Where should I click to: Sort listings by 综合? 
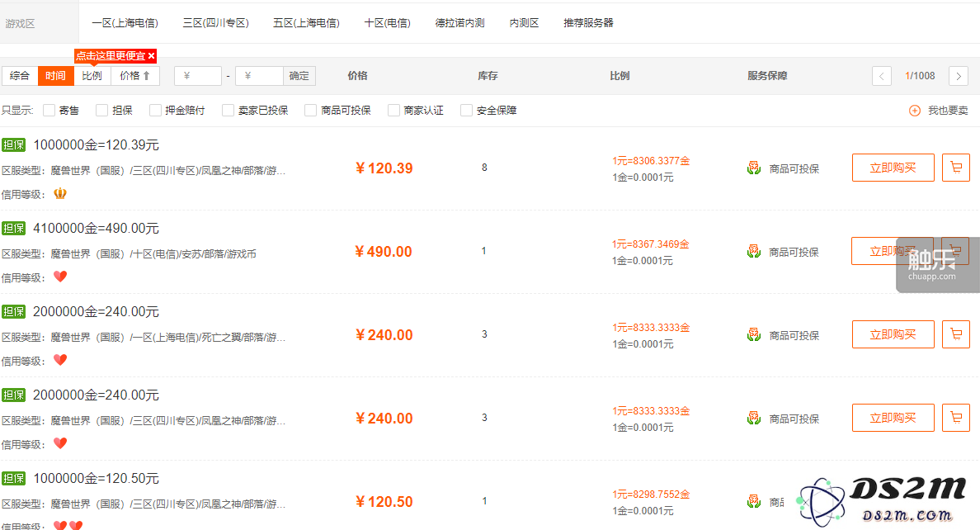click(20, 76)
